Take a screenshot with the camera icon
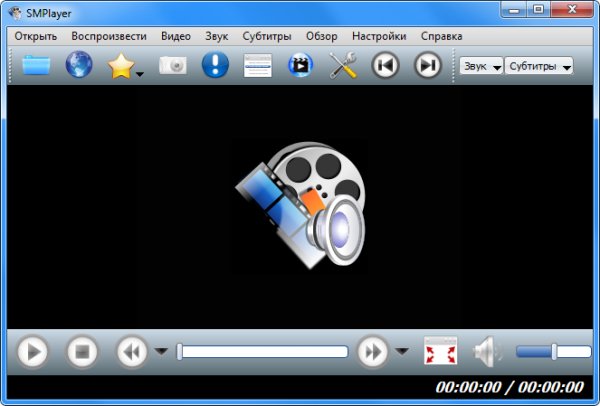 coord(173,65)
